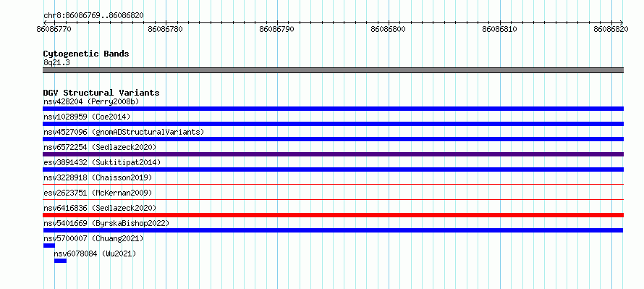The height and width of the screenshot is (289, 644).
Task: Click the short blue bar for nsv6078084
Action: coord(60,261)
